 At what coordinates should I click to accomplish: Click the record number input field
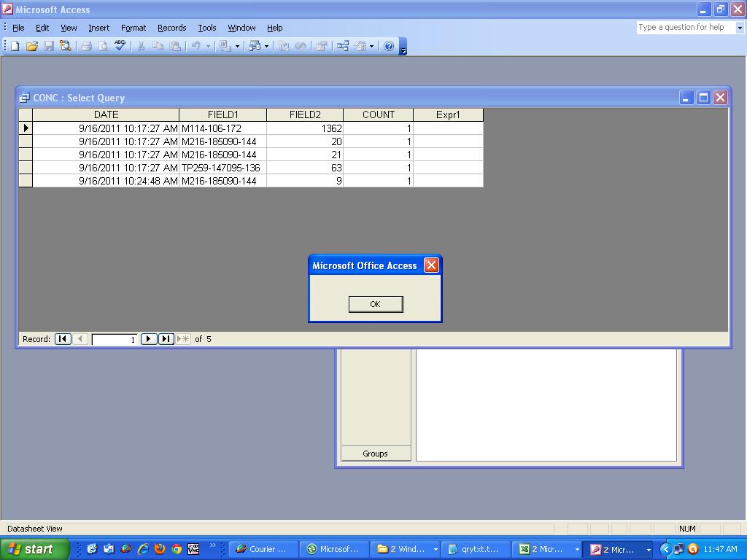[x=115, y=339]
